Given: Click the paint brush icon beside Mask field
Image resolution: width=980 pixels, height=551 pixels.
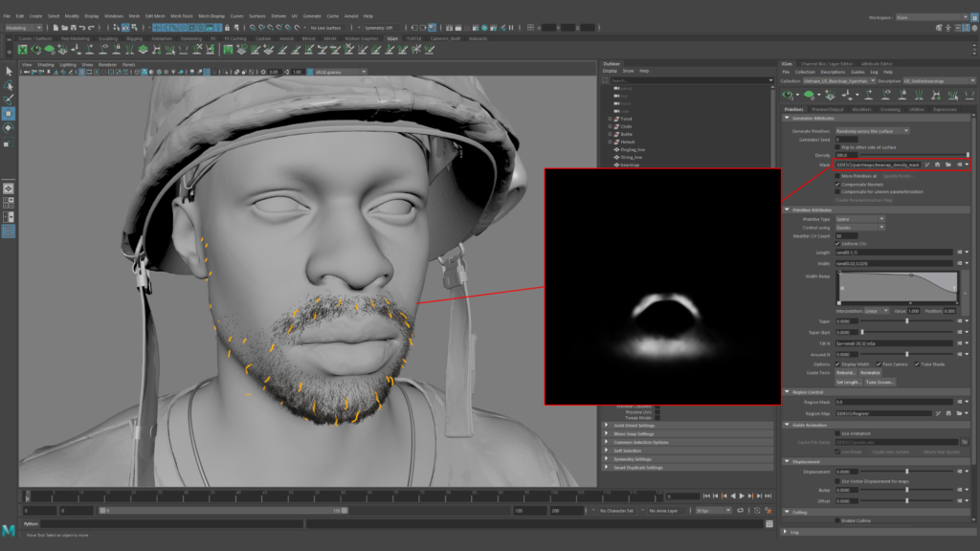Looking at the screenshot, I should 926,165.
